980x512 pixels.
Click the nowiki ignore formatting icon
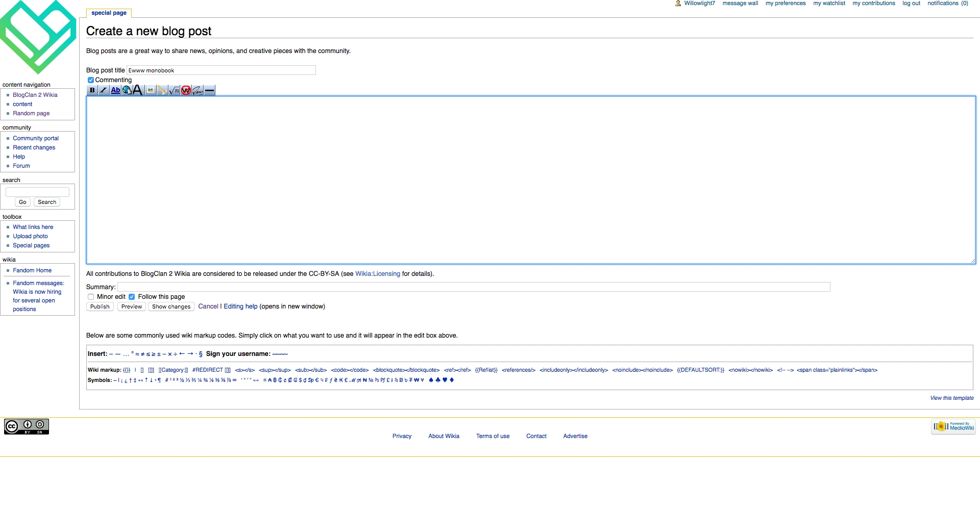pos(186,90)
